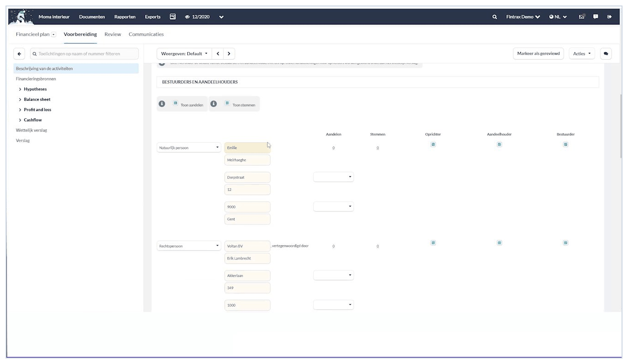Tick Aandeelhouder checkbox for Emilie
Screen dimensions: 628x364
pyautogui.click(x=499, y=144)
